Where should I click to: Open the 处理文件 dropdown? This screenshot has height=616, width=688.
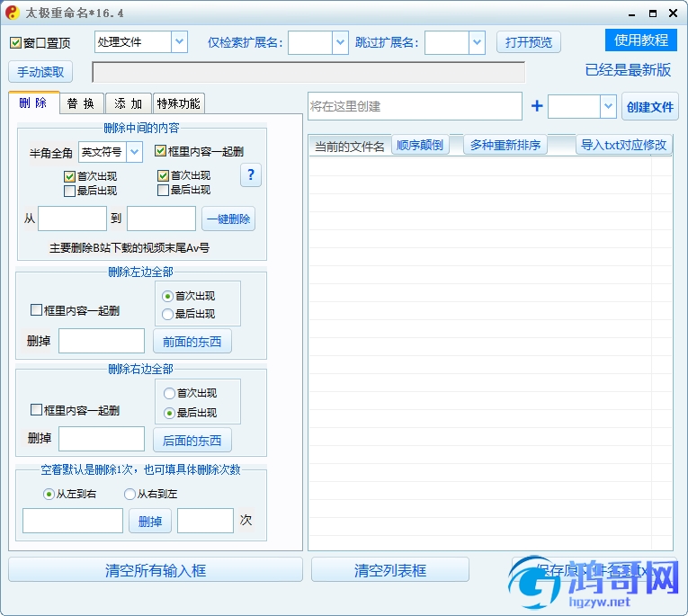[x=179, y=41]
